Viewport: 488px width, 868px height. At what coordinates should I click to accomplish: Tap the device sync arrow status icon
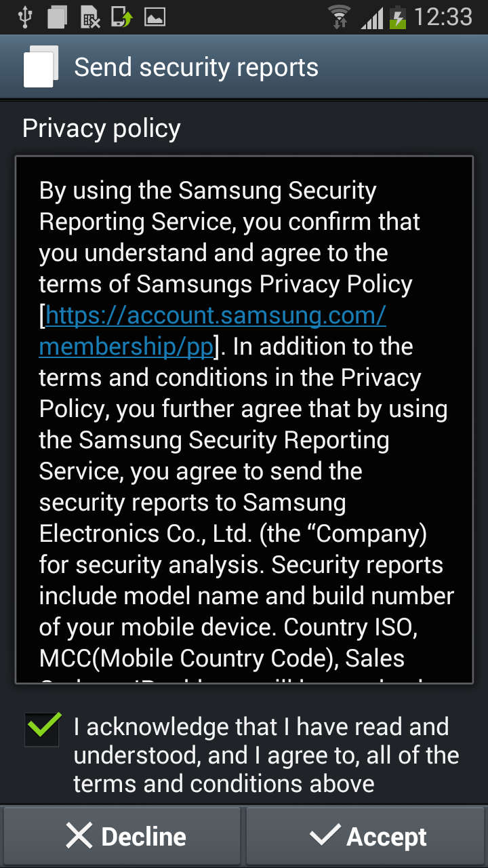(122, 17)
